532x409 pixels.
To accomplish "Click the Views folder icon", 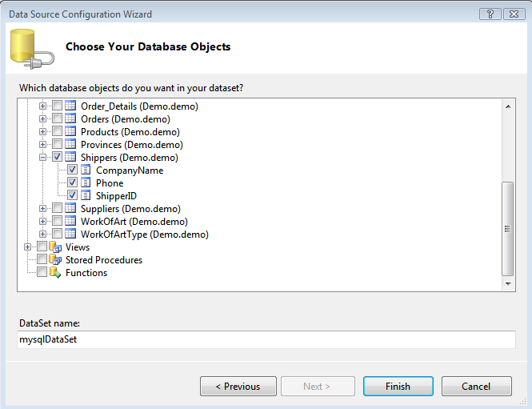I will pos(55,247).
